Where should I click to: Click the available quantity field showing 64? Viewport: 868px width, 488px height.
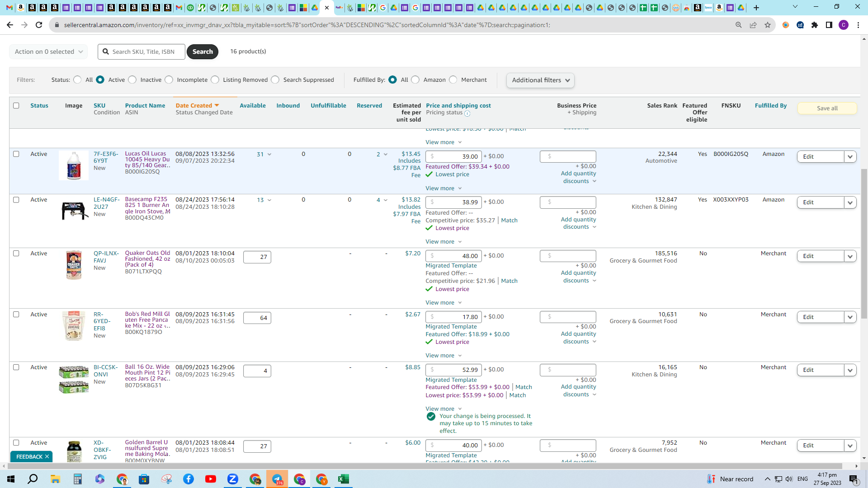click(x=257, y=318)
